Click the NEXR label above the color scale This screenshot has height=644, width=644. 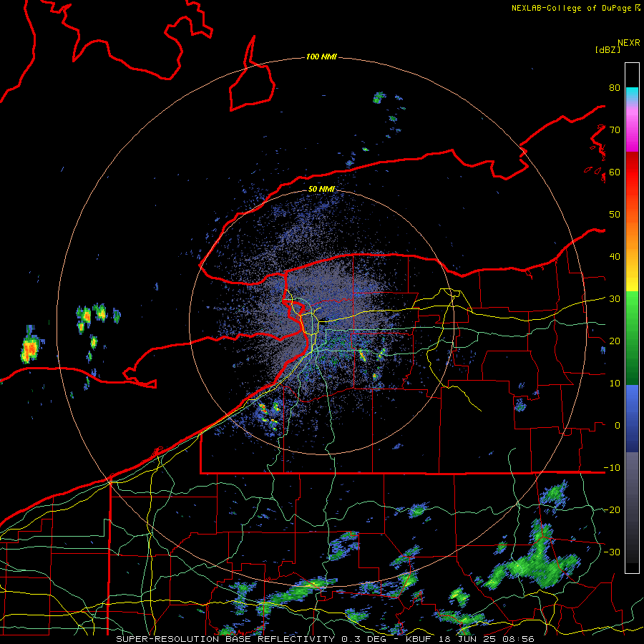(x=629, y=43)
